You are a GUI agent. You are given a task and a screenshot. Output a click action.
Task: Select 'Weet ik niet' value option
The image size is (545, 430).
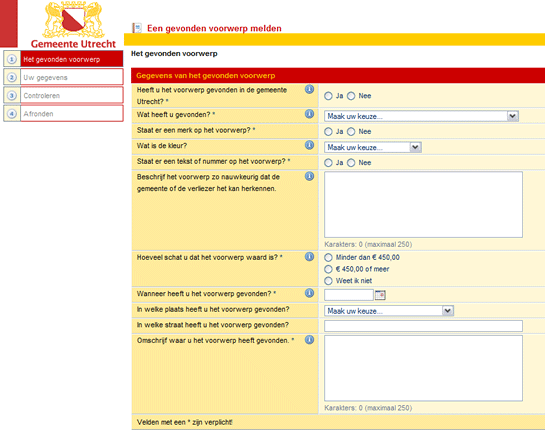click(328, 281)
